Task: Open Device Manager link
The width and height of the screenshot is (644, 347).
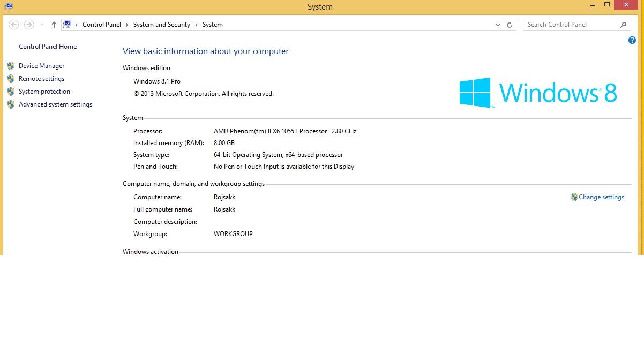Action: tap(41, 66)
